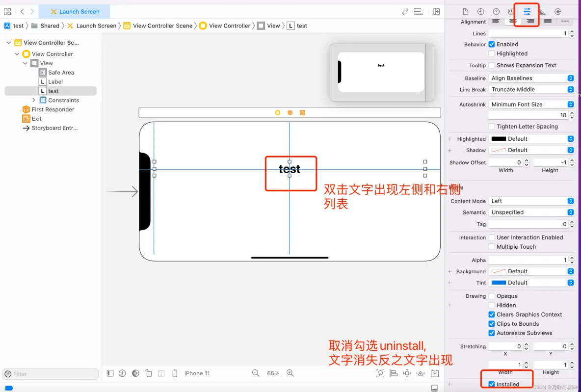The image size is (581, 392).
Task: Toggle the document outline sidebar icon
Action: (x=110, y=373)
